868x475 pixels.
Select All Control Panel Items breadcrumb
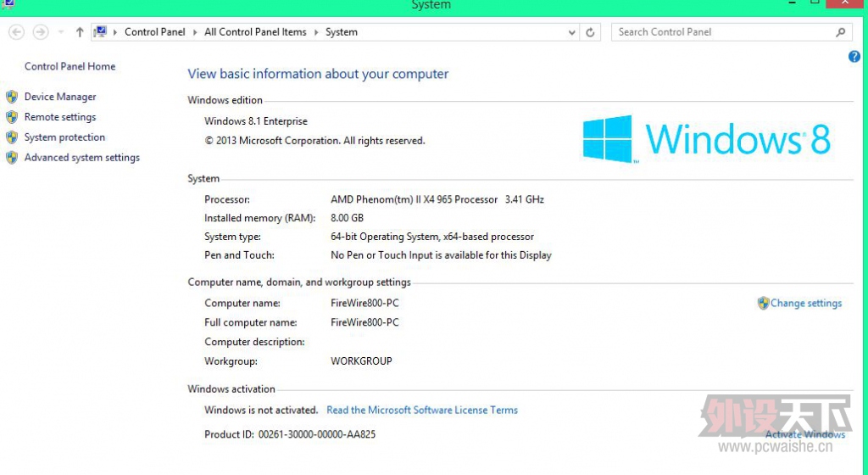click(x=255, y=32)
